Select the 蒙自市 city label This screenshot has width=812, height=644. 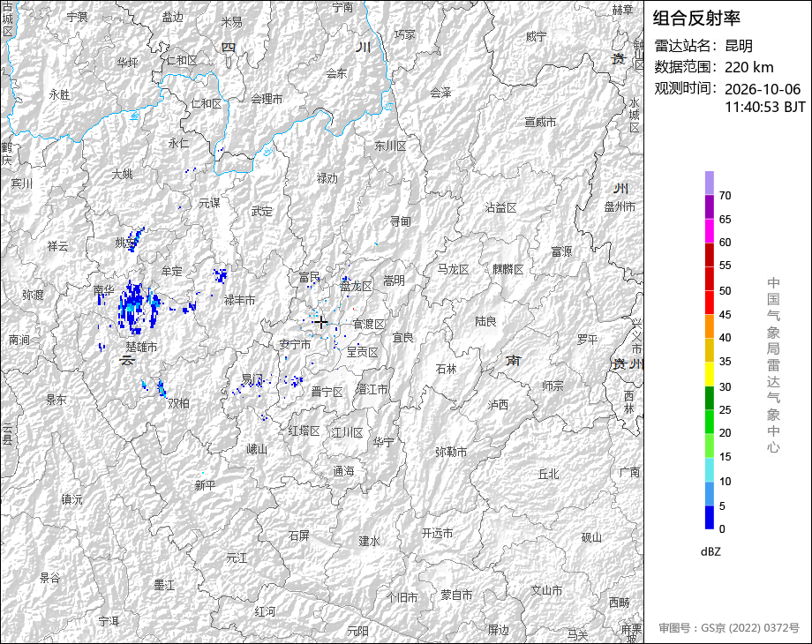456,595
